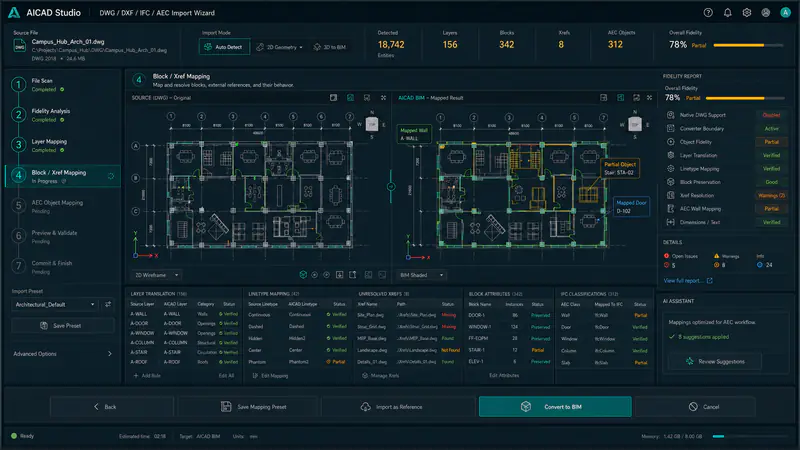Click Edit Attributes under Block Attributes
800x450 pixels.
[504, 376]
